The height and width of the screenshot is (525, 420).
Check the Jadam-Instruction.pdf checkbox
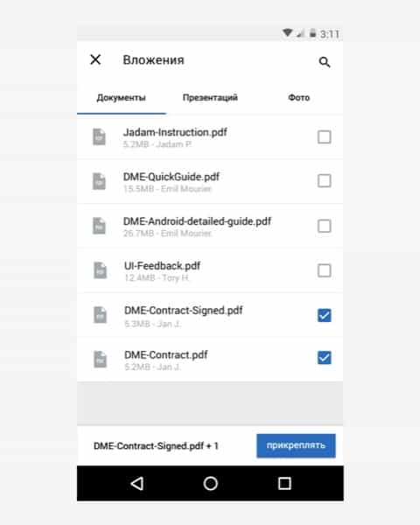click(x=325, y=137)
